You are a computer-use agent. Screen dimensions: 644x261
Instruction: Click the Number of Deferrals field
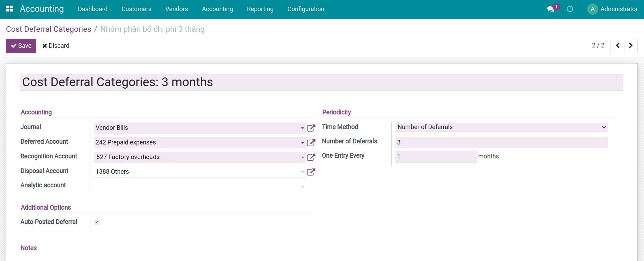(501, 142)
